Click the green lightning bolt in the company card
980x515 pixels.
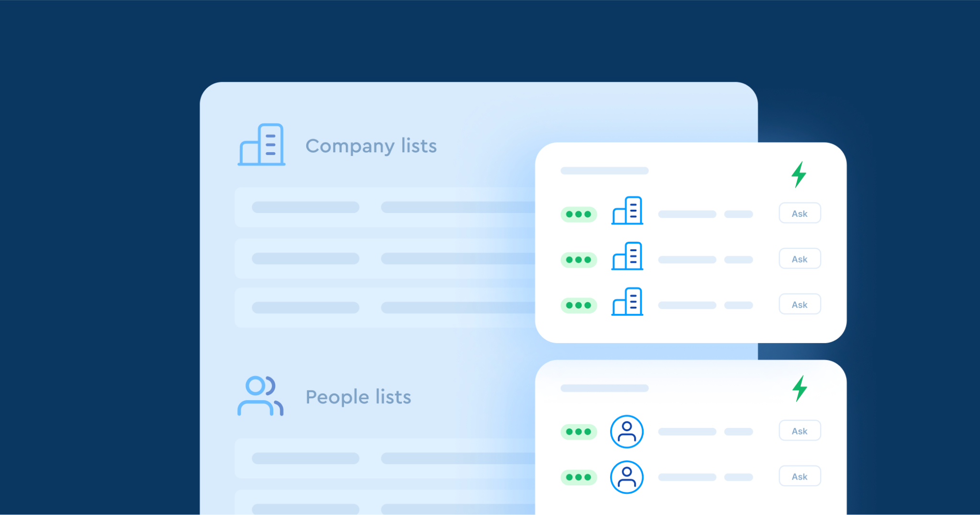(x=799, y=174)
